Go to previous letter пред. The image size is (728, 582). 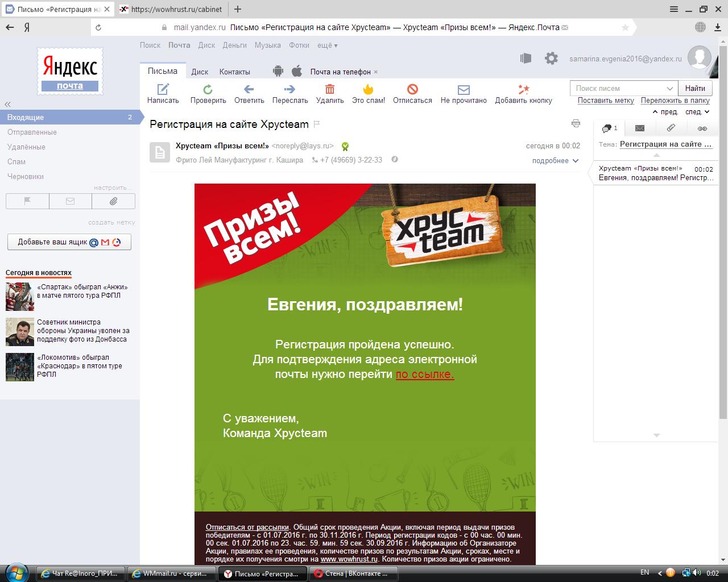(665, 112)
